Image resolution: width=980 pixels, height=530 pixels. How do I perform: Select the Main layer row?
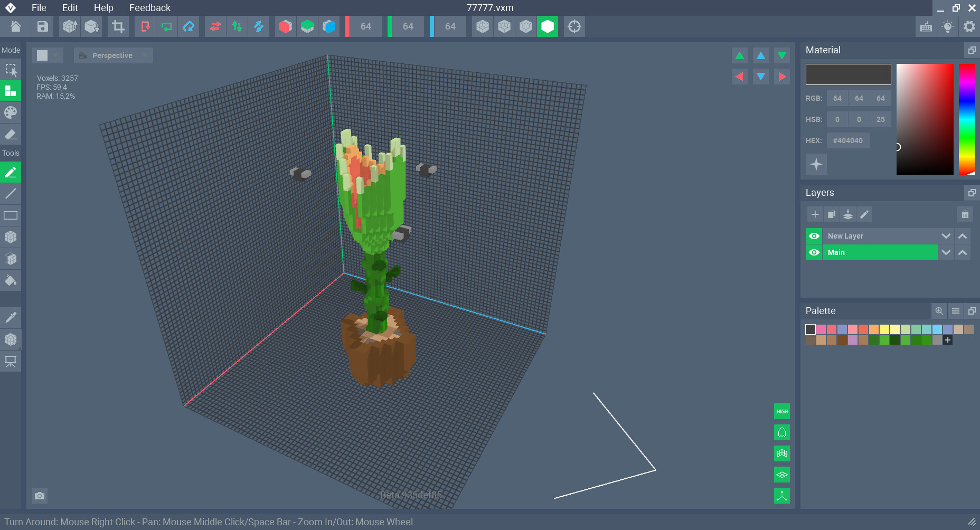click(880, 252)
